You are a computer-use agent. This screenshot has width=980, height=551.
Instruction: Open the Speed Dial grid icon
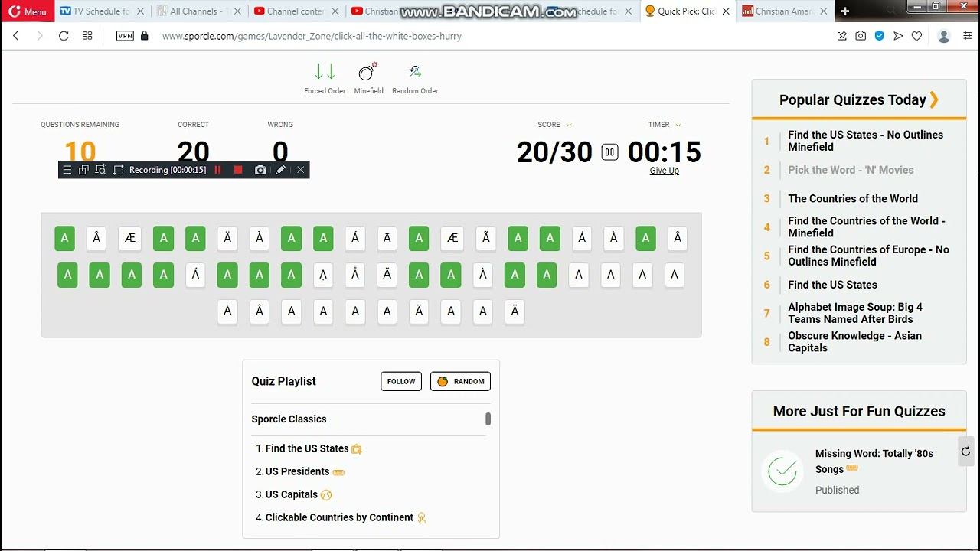click(87, 36)
